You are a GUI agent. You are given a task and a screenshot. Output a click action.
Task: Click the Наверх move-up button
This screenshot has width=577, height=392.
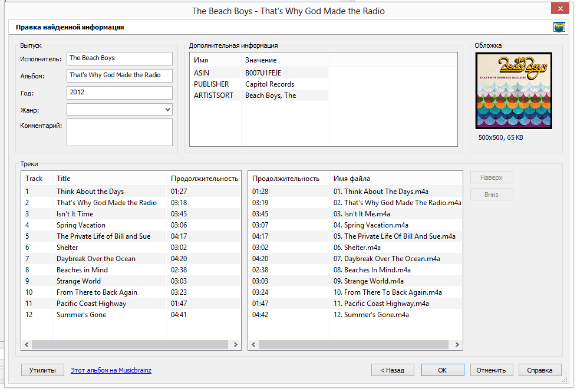pyautogui.click(x=492, y=177)
